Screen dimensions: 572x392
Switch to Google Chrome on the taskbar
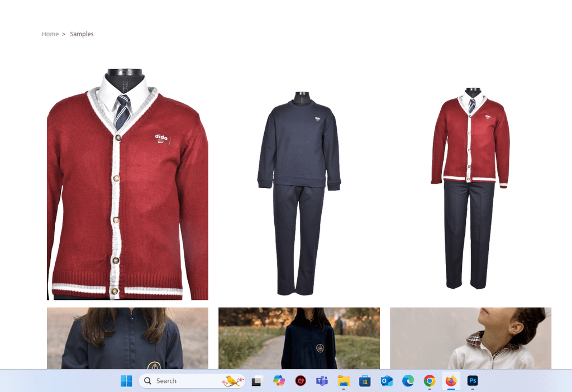pyautogui.click(x=430, y=381)
